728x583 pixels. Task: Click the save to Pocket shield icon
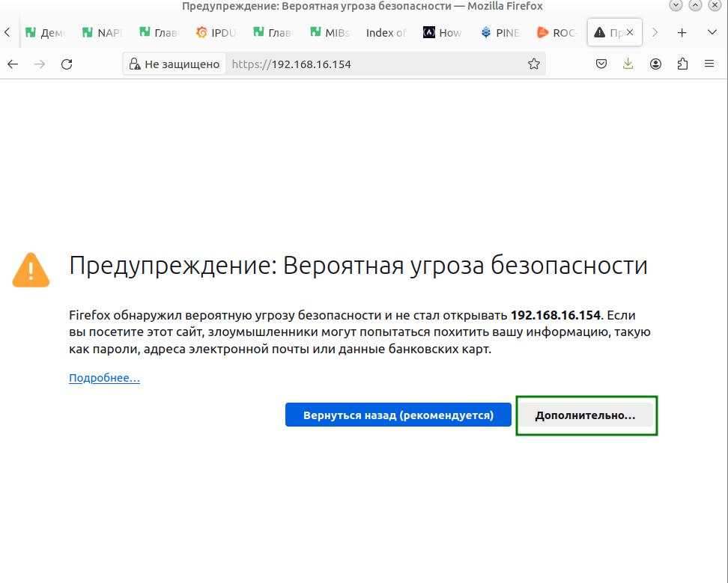coord(601,64)
